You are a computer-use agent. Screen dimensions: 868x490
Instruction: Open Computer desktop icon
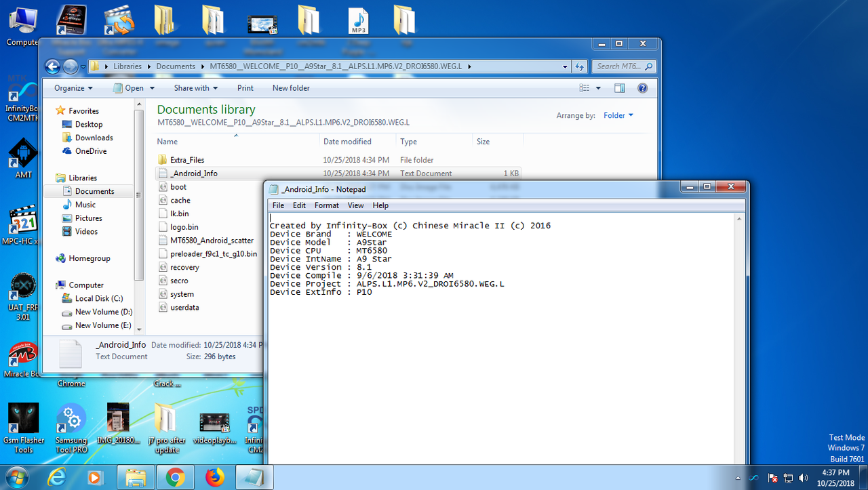point(22,27)
